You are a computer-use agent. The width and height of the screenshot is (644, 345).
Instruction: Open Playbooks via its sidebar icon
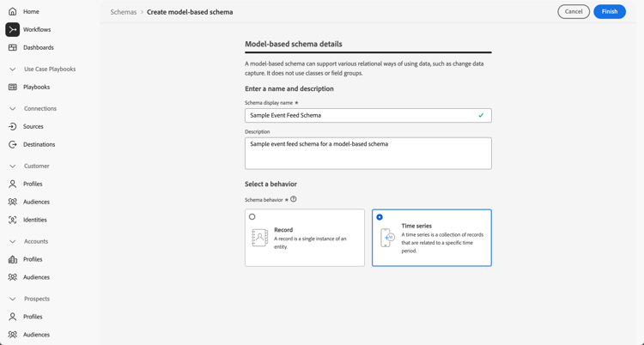coord(13,88)
